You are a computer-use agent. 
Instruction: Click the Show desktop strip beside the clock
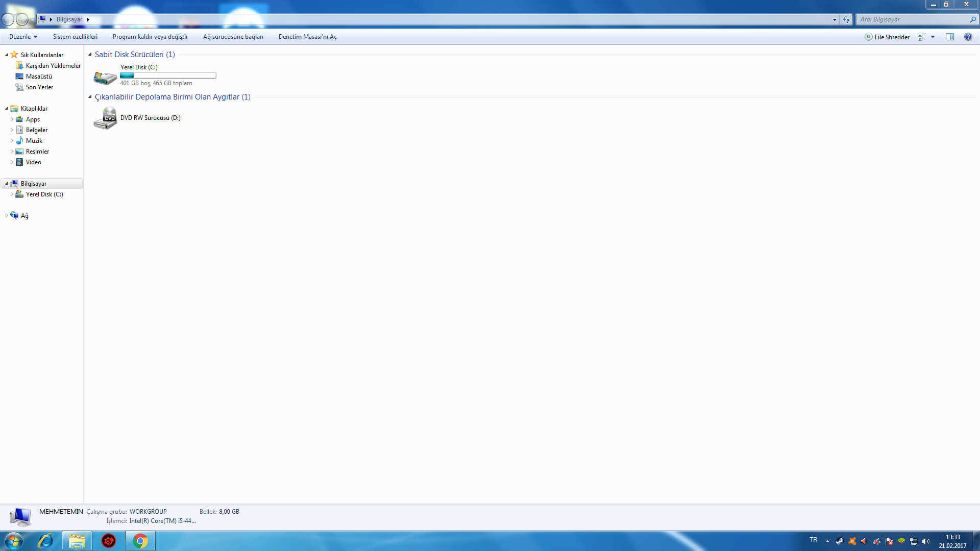click(x=976, y=541)
